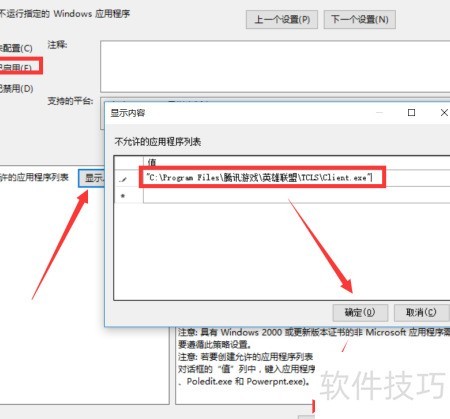
Task: Choose the 已启用(E) radio option
Action: click(16, 68)
